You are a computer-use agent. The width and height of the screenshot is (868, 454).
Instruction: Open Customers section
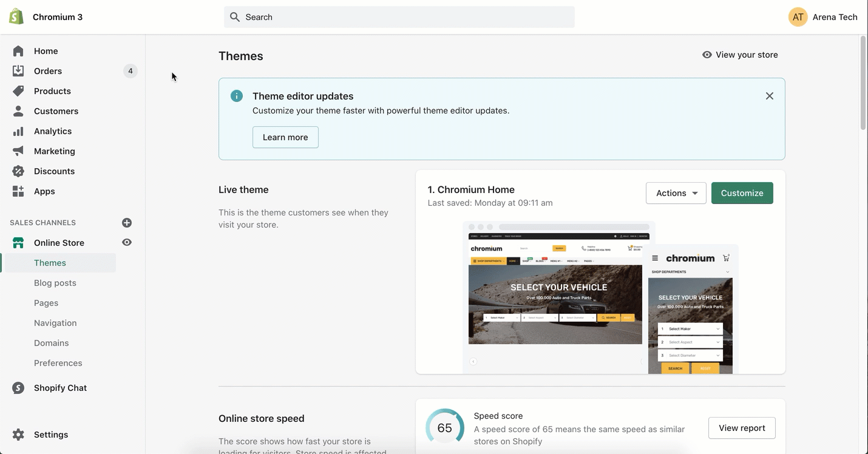pyautogui.click(x=56, y=111)
